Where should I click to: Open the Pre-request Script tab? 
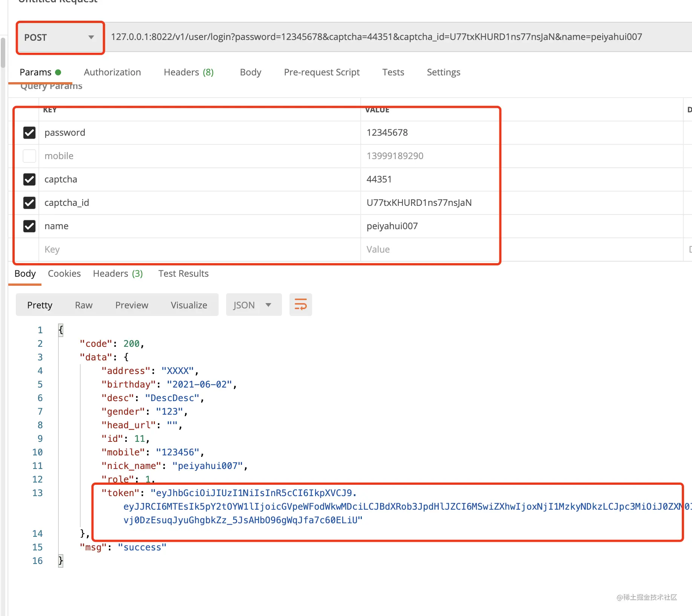pyautogui.click(x=322, y=72)
